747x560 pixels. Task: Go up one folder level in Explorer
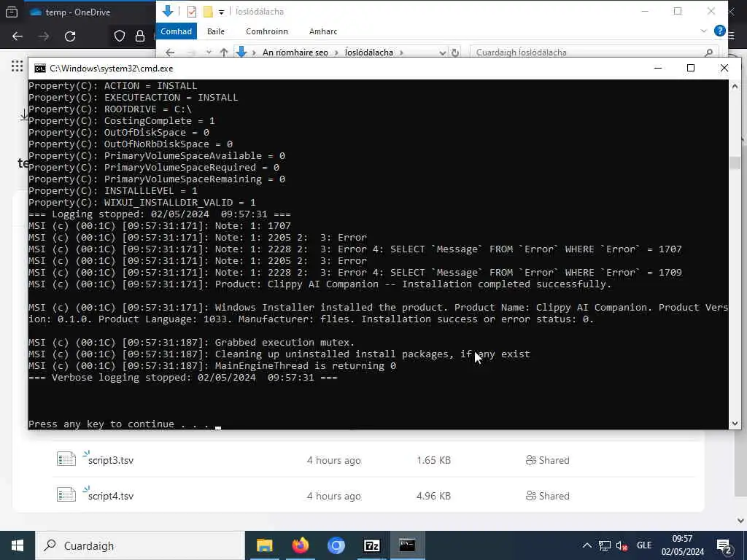pos(224,52)
